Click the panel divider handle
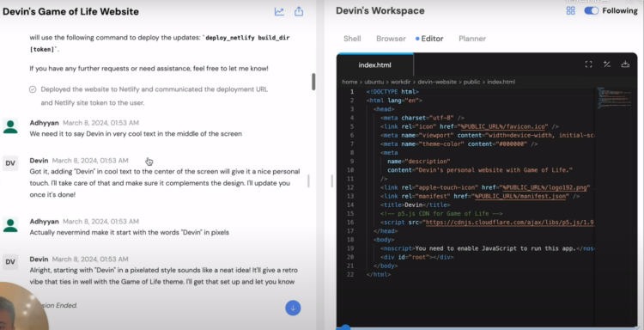This screenshot has height=330, width=644. 331,180
